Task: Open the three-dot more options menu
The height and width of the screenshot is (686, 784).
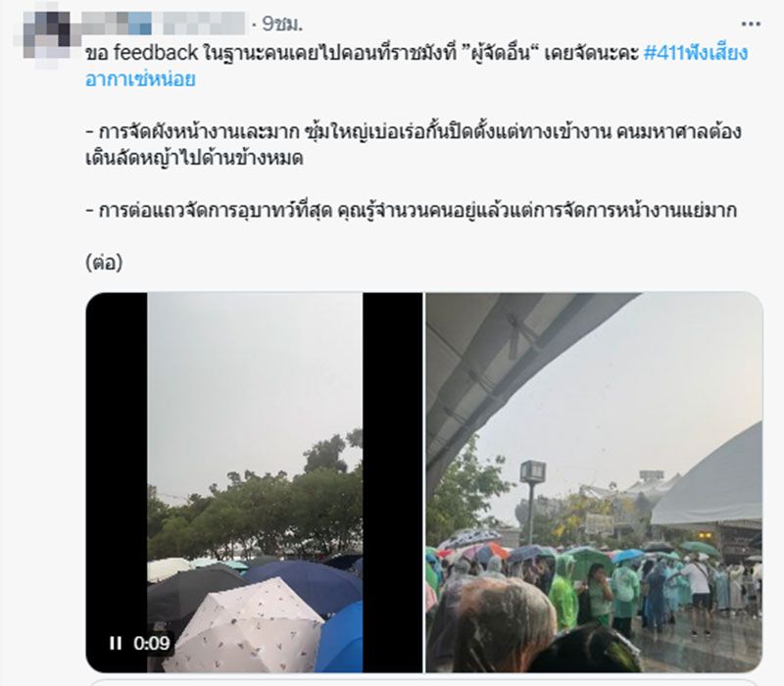Action: [750, 24]
